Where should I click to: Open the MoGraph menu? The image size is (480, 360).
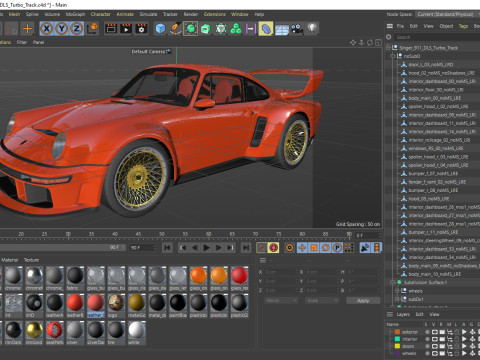tap(75, 14)
